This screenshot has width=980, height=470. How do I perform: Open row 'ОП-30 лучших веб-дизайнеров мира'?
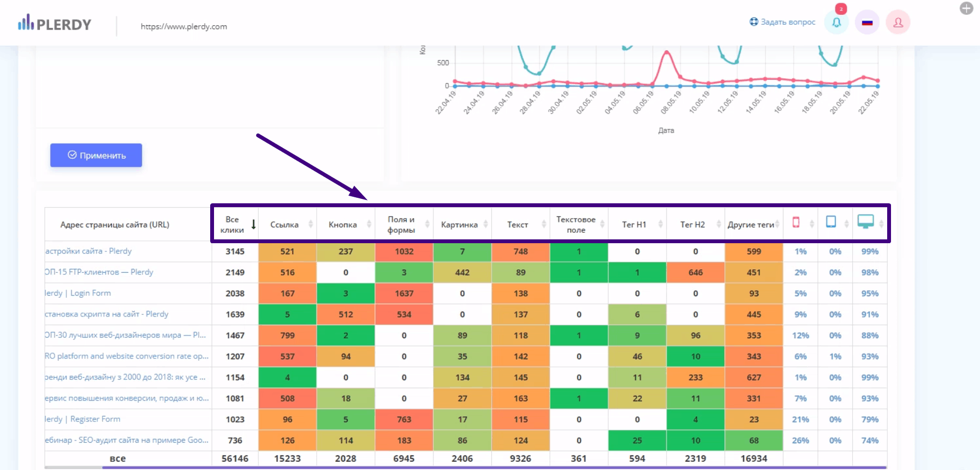[x=125, y=334]
